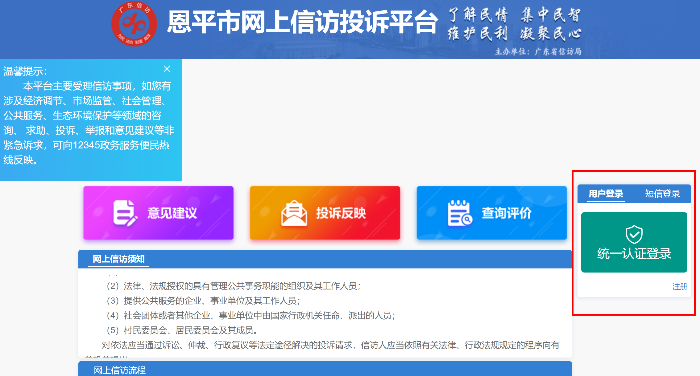Click the slogan 了解民情 集中民智
This screenshot has height=376, width=700.
tap(514, 15)
